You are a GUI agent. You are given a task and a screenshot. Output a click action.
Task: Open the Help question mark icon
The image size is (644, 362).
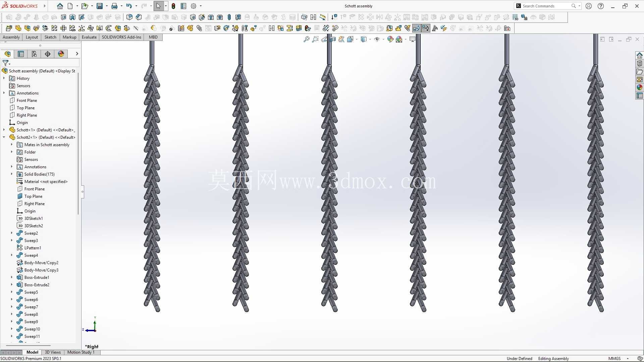click(x=601, y=6)
